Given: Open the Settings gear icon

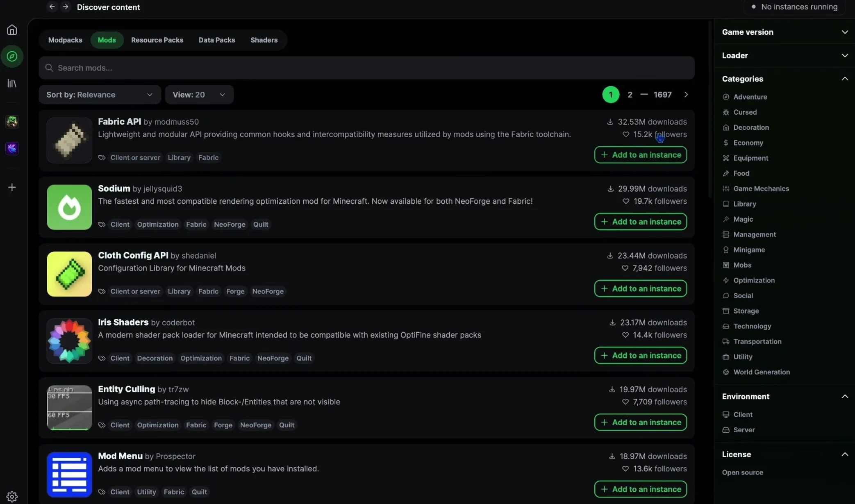Looking at the screenshot, I should [x=12, y=496].
